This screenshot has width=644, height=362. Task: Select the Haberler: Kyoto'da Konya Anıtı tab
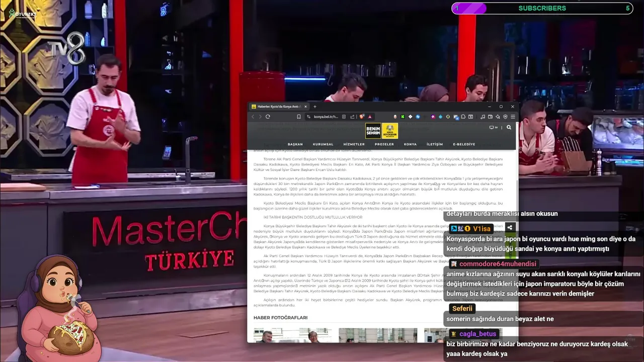tap(279, 107)
